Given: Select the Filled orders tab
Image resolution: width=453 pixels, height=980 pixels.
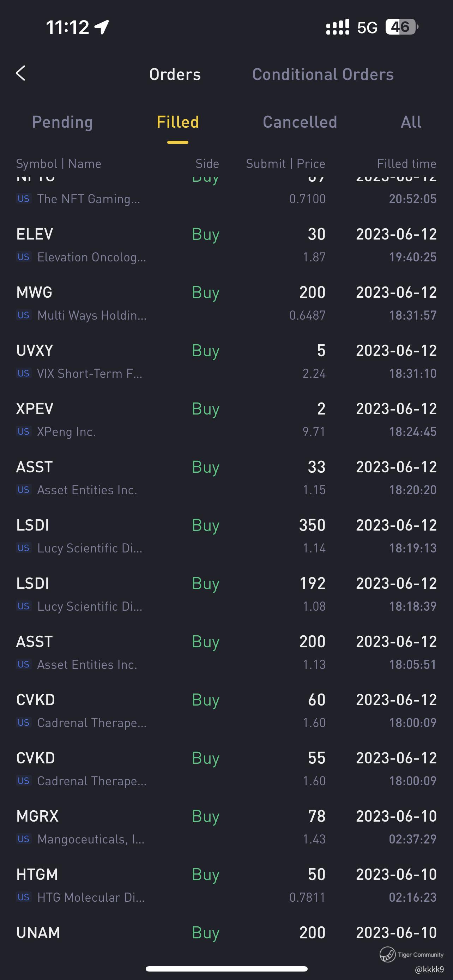Looking at the screenshot, I should tap(177, 122).
